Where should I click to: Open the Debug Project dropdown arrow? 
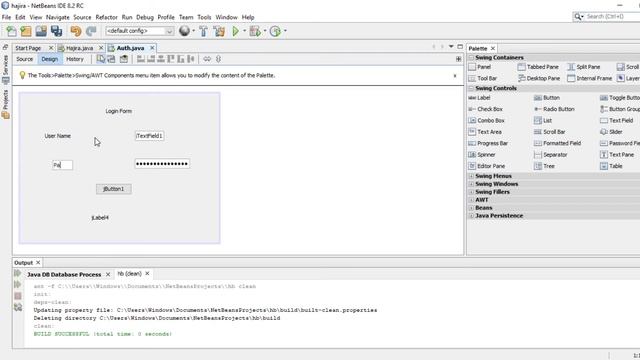pyautogui.click(x=265, y=31)
